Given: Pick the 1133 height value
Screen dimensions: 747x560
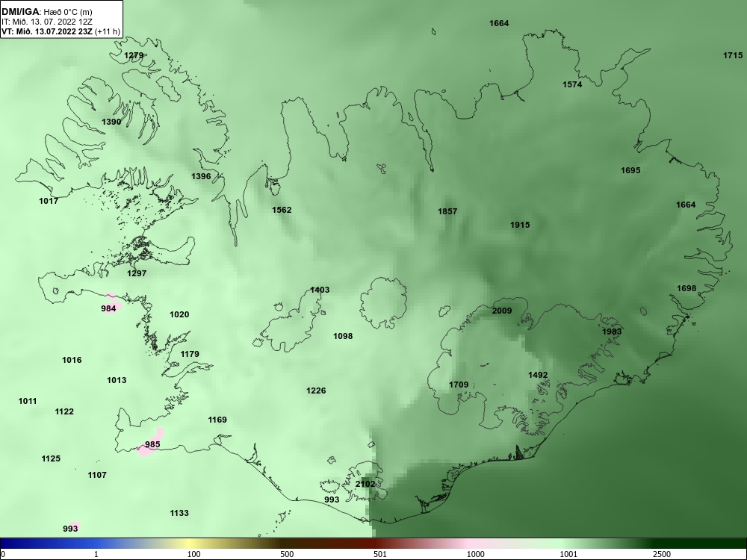Looking at the screenshot, I should tap(179, 513).
